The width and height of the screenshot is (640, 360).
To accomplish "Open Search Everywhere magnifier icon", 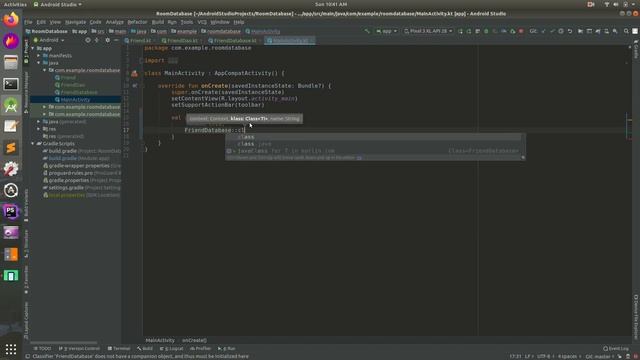I will pyautogui.click(x=626, y=31).
